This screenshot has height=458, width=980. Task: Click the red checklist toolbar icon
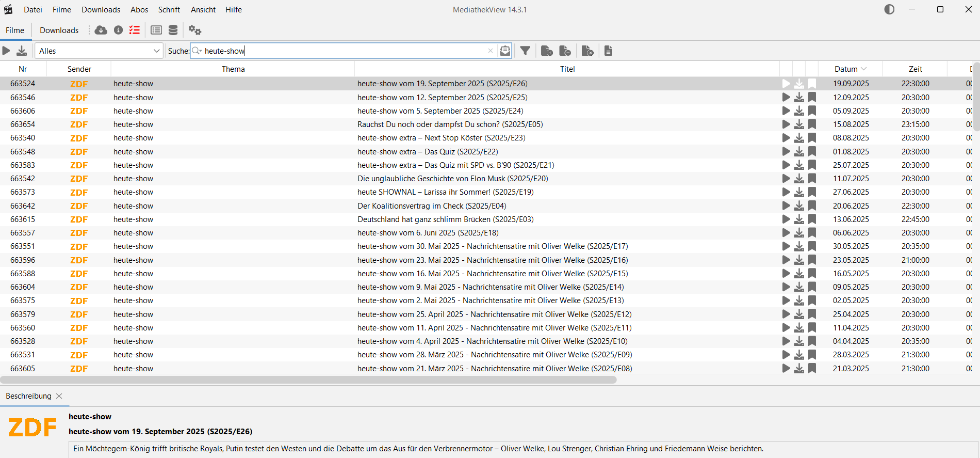point(135,30)
